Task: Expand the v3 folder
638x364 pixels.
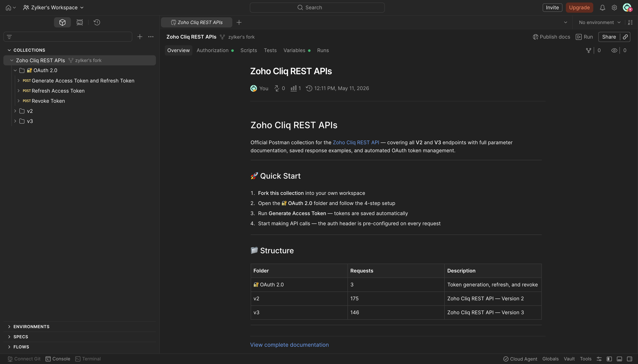Action: [15, 121]
